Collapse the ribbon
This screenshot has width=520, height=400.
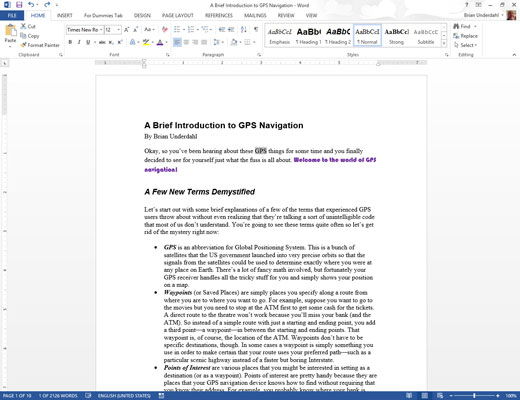click(x=514, y=55)
